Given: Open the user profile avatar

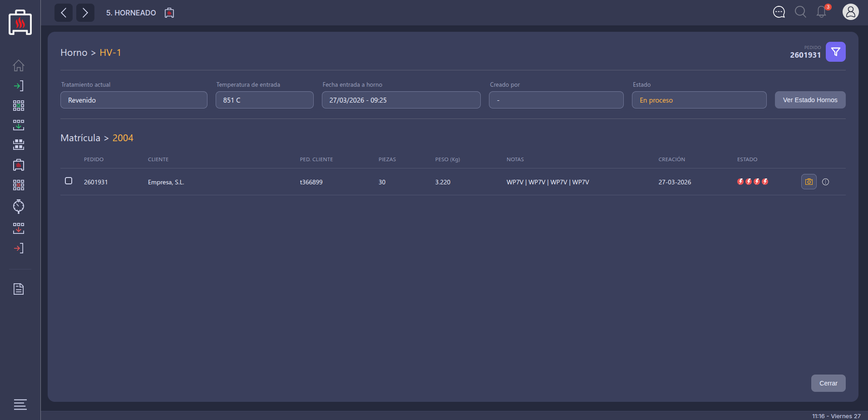Looking at the screenshot, I should (x=850, y=12).
